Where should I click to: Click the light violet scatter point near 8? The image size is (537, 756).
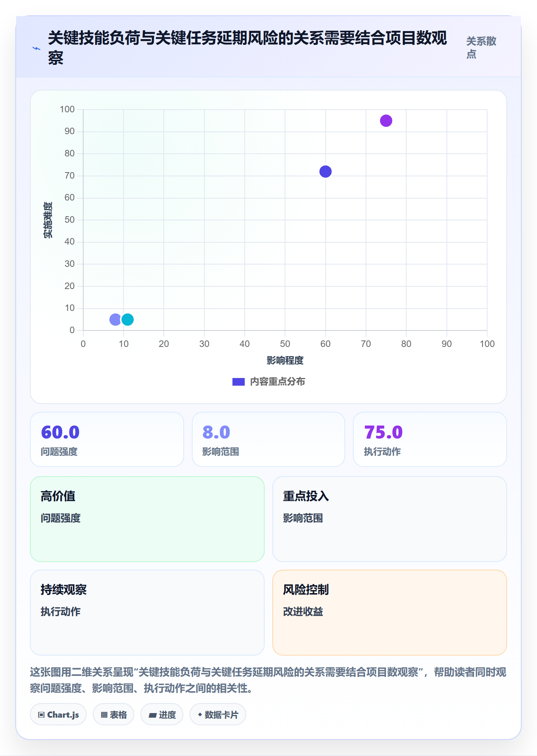tap(115, 319)
